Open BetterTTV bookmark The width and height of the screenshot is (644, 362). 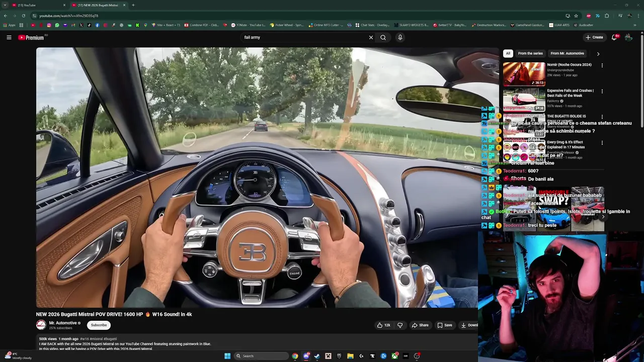[x=450, y=25]
